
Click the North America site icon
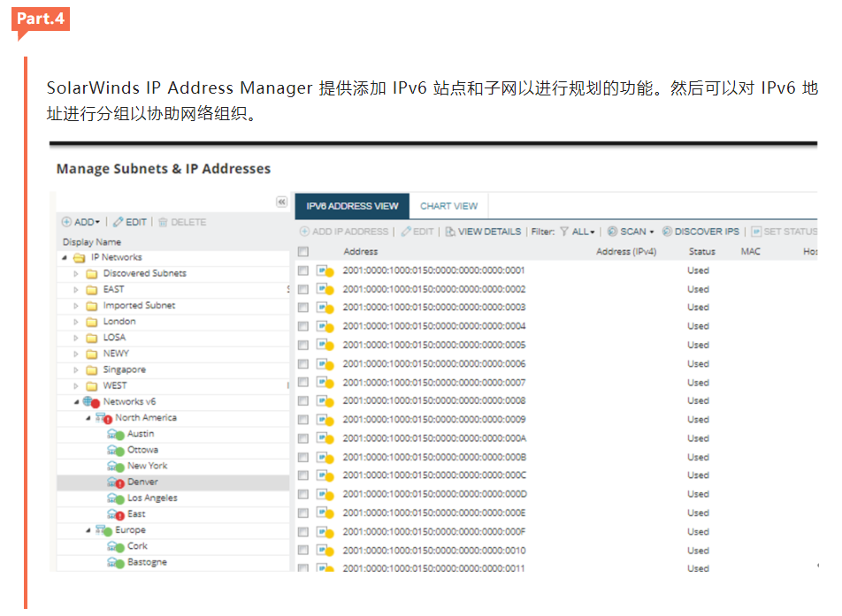point(103,418)
